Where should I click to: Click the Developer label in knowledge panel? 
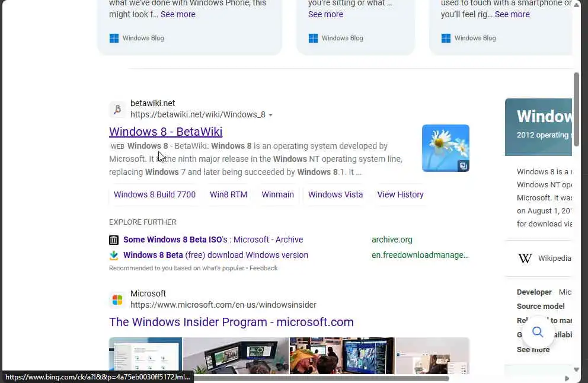coord(534,292)
